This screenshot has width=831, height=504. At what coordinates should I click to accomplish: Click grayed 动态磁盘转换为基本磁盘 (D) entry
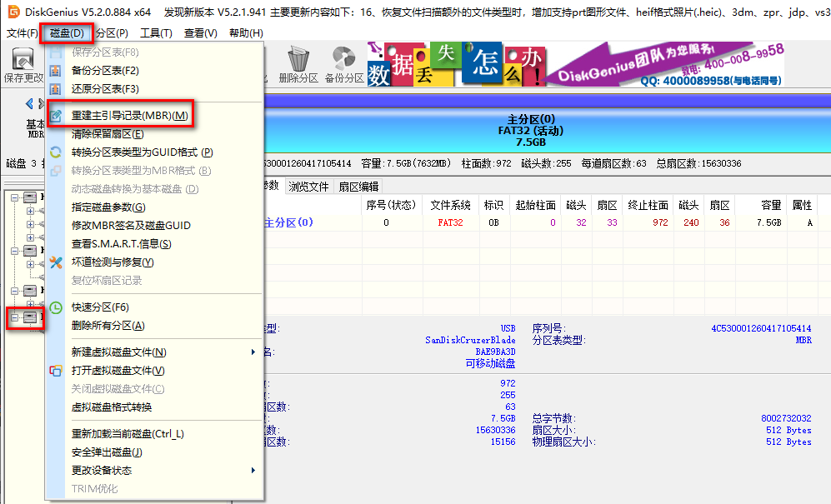tap(135, 188)
